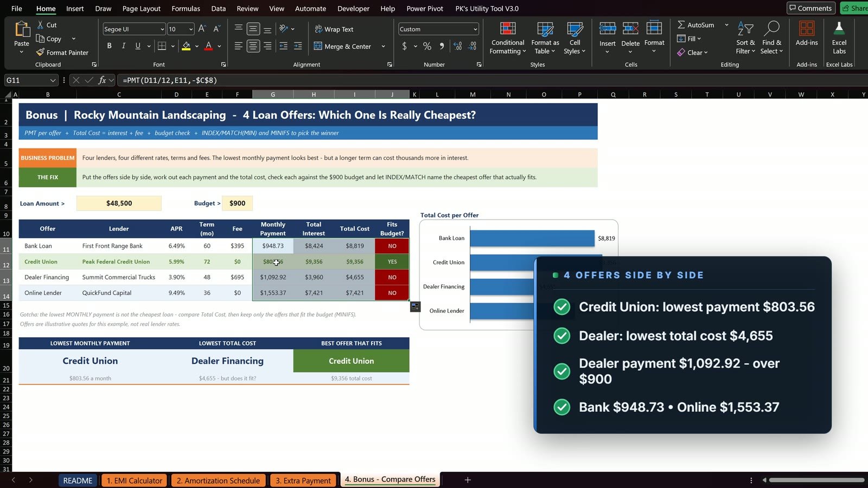Click the Comments button
Image resolution: width=868 pixels, height=488 pixels.
click(810, 8)
